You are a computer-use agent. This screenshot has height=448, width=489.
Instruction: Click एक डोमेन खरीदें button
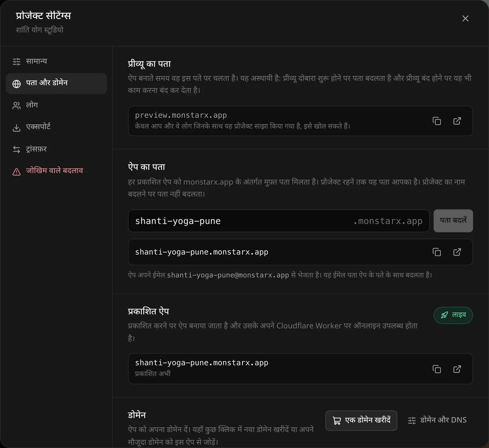(x=361, y=420)
